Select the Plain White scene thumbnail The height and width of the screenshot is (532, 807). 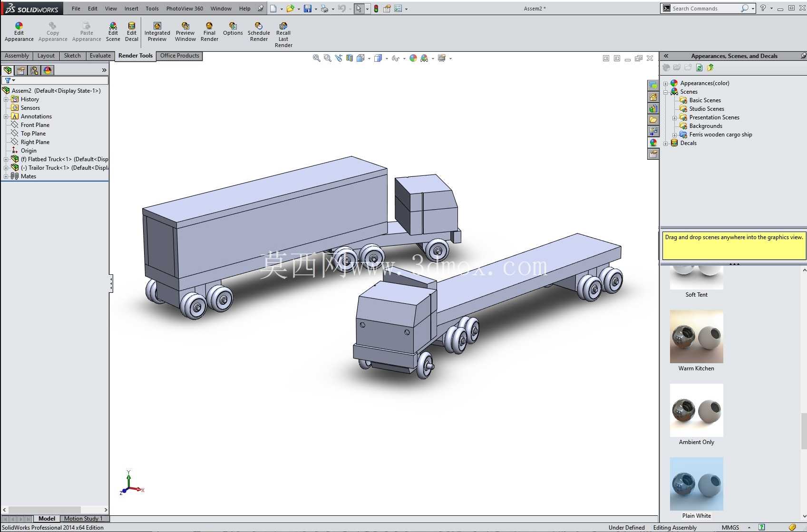696,484
